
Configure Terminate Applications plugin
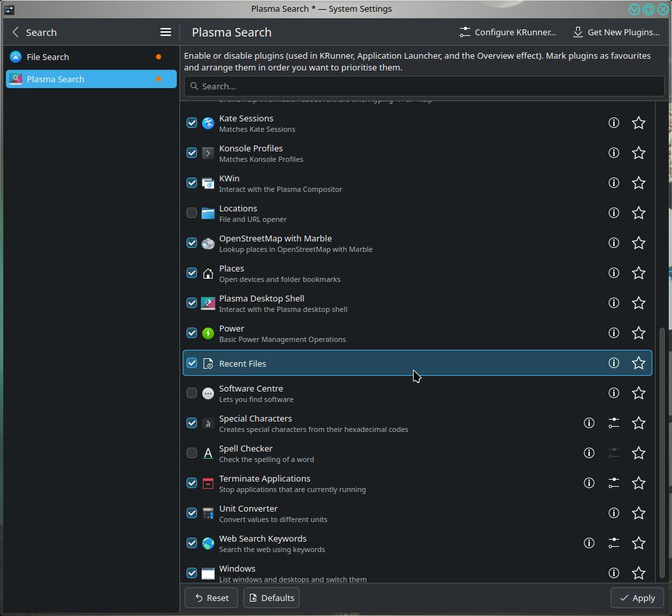[x=614, y=483]
